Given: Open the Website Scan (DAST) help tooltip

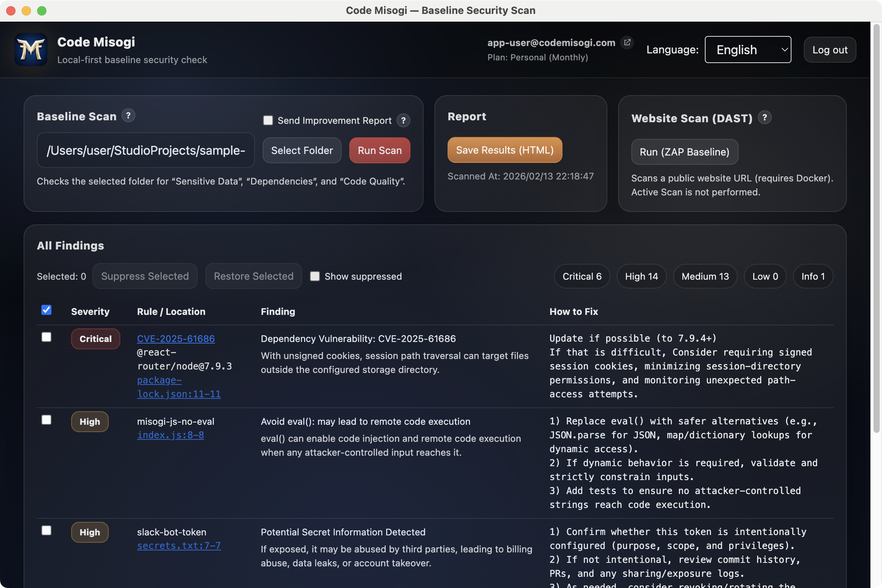Looking at the screenshot, I should [x=765, y=117].
